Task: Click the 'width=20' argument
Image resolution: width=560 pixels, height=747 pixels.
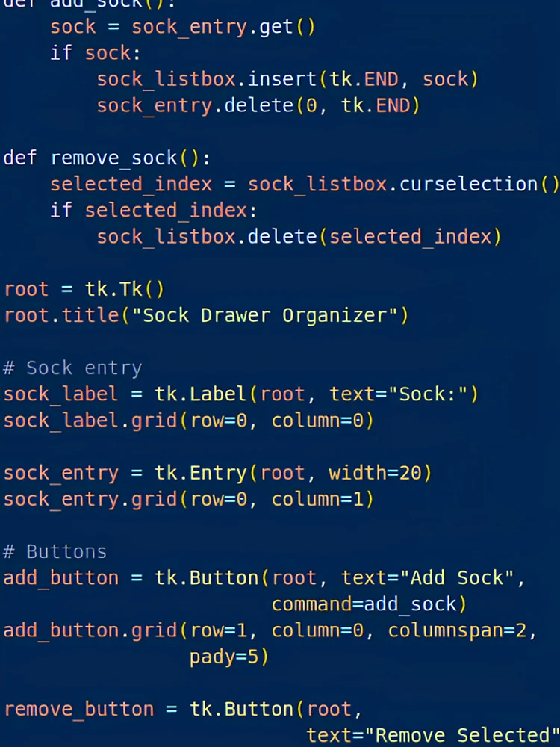Action: (375, 473)
